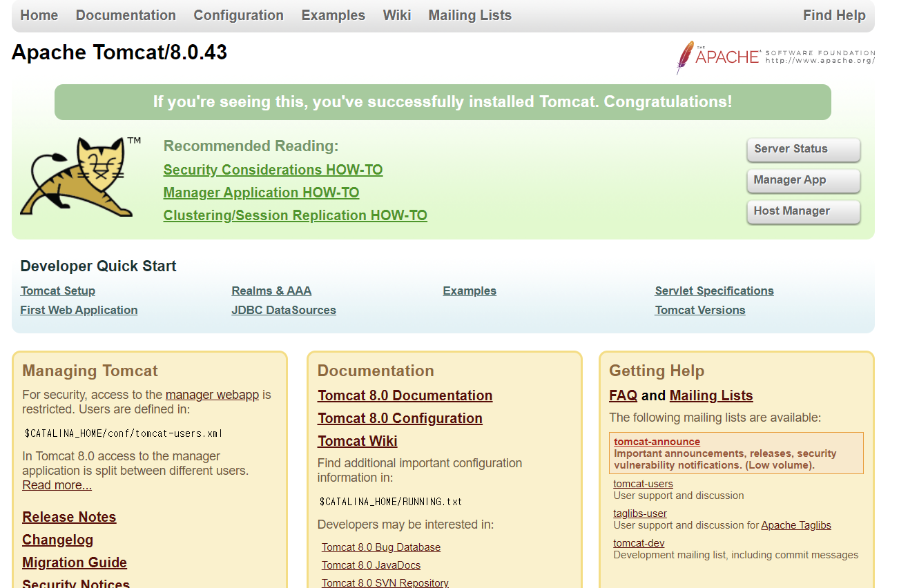Click the Getting Help heading
This screenshot has width=899, height=588.
pyautogui.click(x=657, y=371)
